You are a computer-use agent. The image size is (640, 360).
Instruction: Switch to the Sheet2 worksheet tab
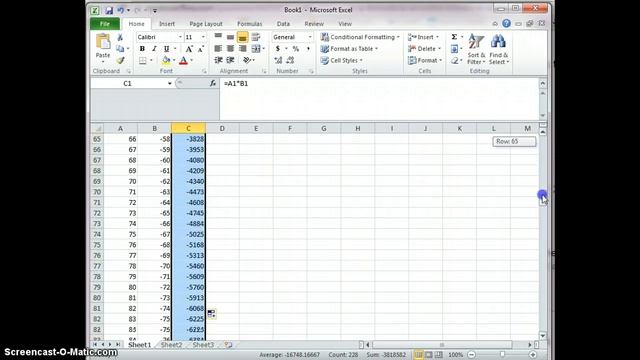171,345
